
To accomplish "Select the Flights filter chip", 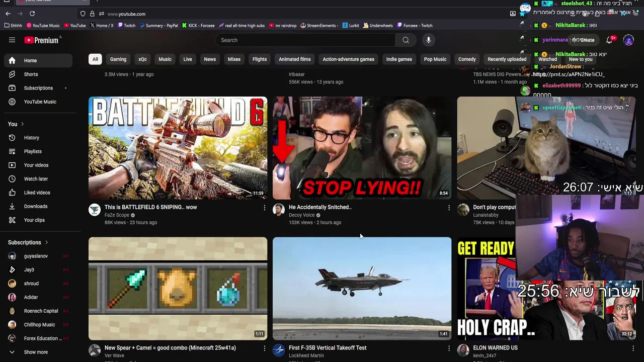I will coord(260,59).
